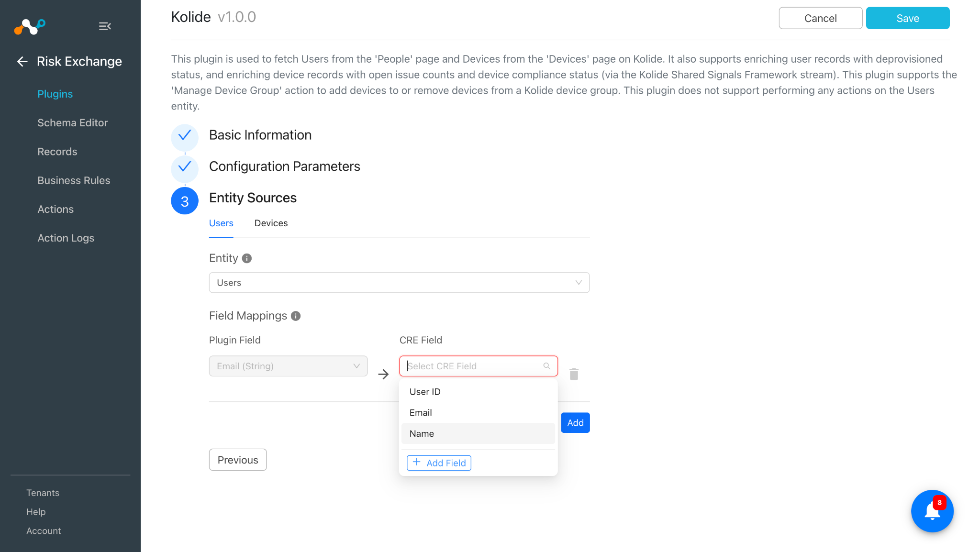Click the Netskope logo in the sidebar
980x552 pixels.
pyautogui.click(x=30, y=26)
